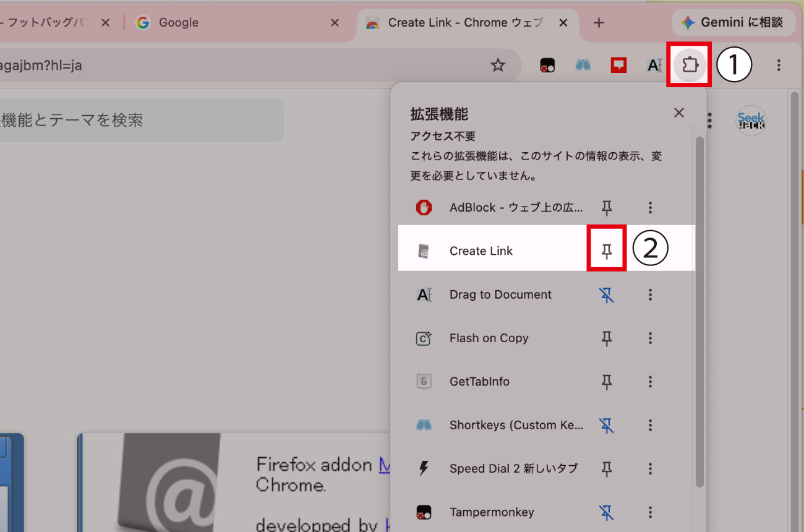804x532 pixels.
Task: Pin Flash on Copy to toolbar
Action: point(607,338)
